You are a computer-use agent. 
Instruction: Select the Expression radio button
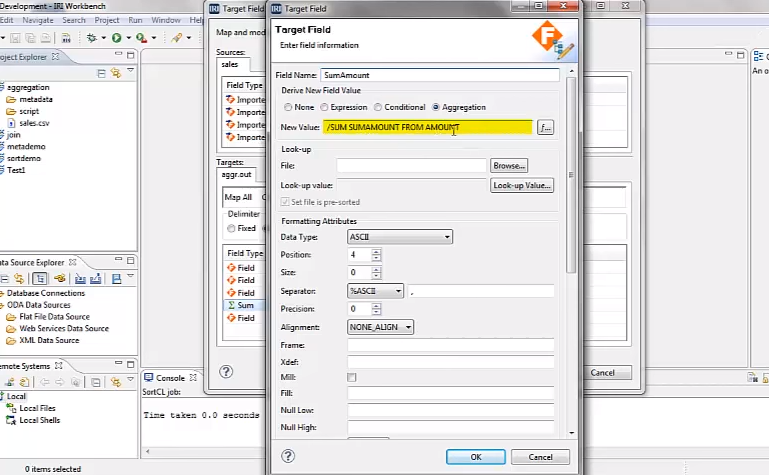[324, 107]
